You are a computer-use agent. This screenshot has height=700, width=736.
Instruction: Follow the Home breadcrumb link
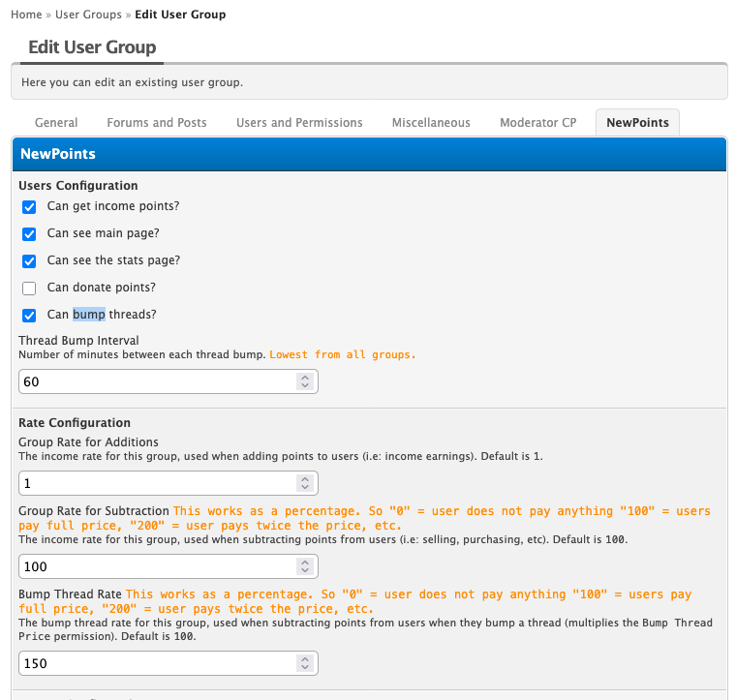tap(26, 15)
